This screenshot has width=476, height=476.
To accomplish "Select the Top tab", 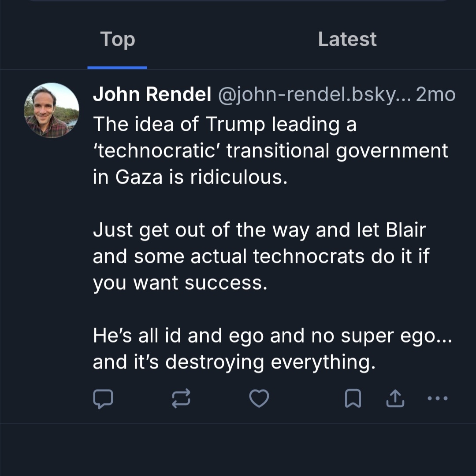I will click(117, 40).
